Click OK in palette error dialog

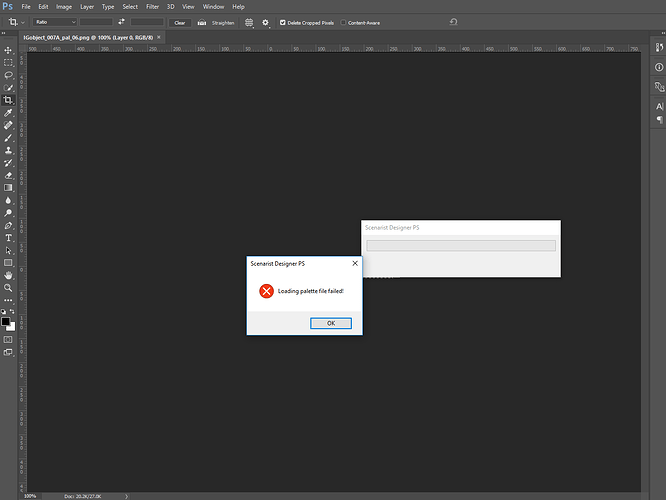point(331,323)
